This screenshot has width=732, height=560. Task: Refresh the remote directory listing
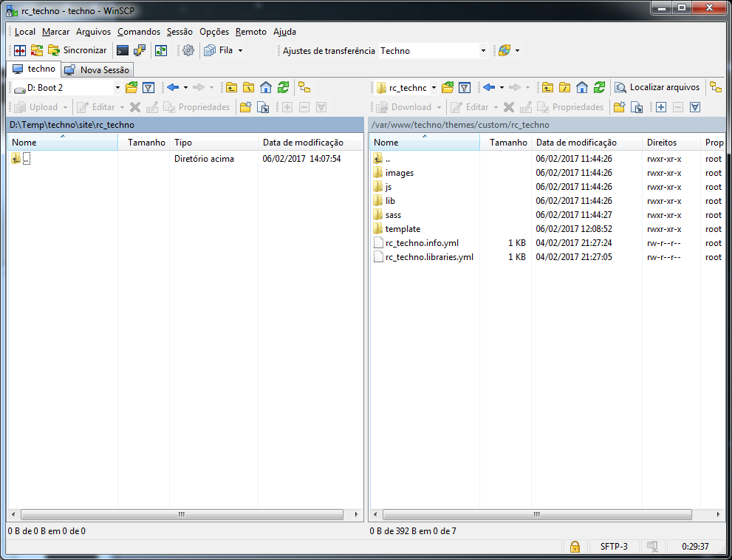click(599, 87)
